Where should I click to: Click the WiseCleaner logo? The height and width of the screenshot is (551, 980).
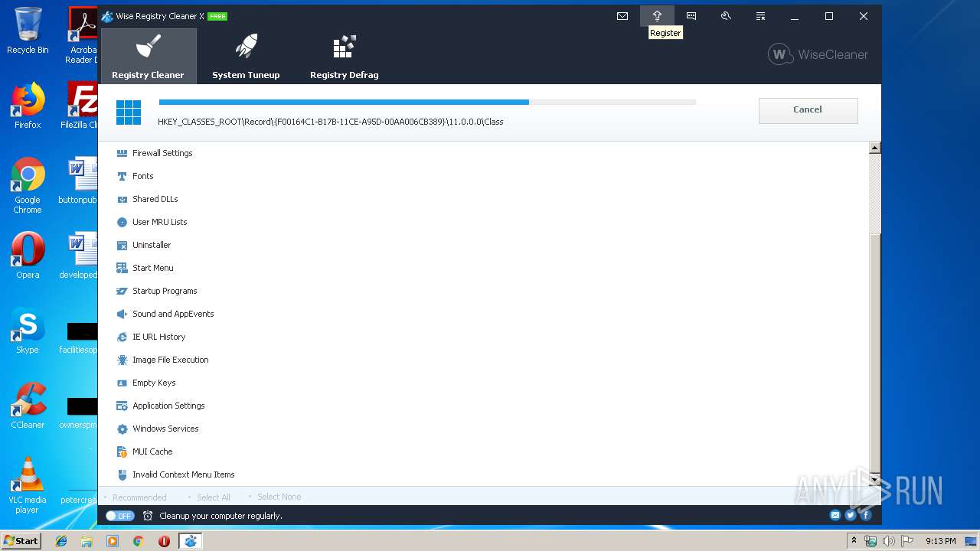[x=818, y=54]
